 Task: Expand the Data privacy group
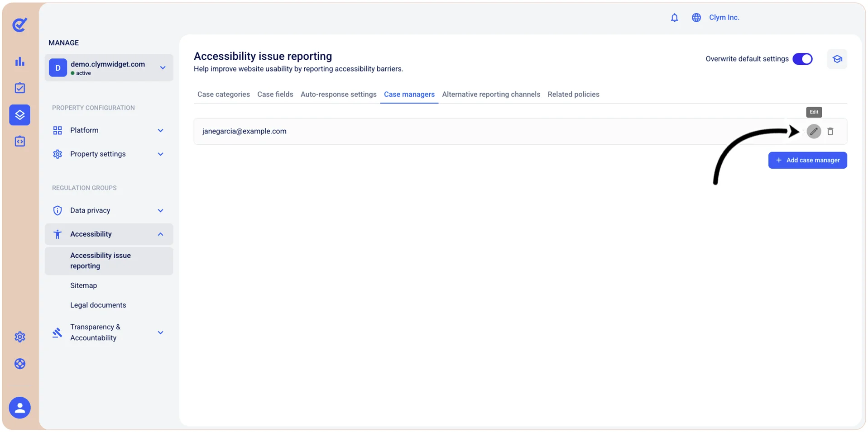[109, 210]
